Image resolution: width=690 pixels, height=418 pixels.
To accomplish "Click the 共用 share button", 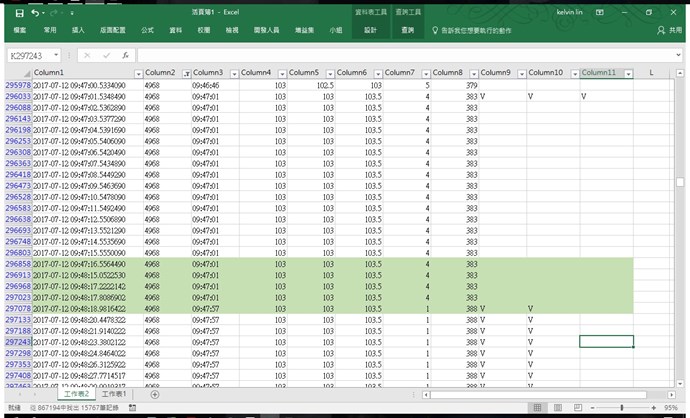I will (x=669, y=31).
